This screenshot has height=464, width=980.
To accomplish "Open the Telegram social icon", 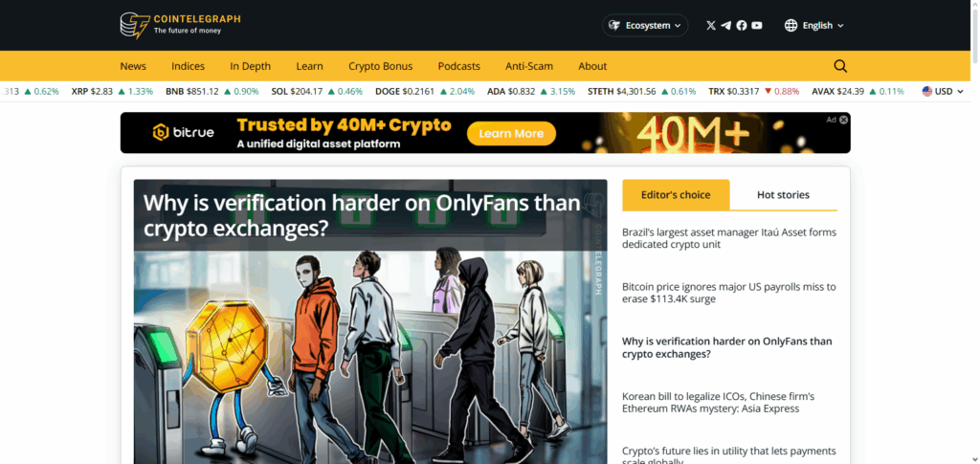I will pos(725,26).
